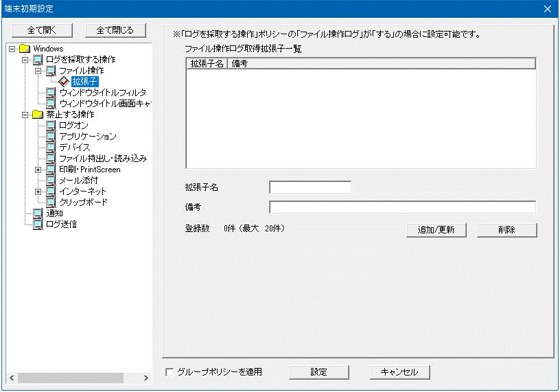Select the ウィンドウタイトルフィルタ tree label
This screenshot has height=392, width=560.
click(x=103, y=93)
